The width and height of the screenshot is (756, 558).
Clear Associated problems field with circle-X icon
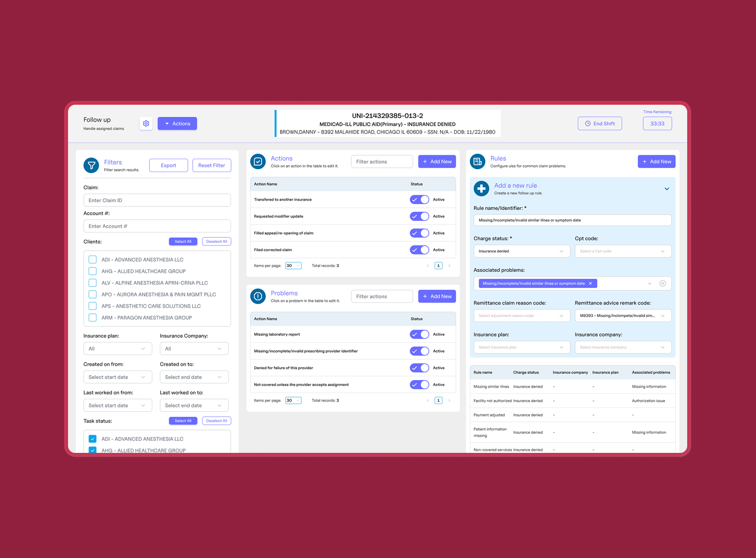click(663, 284)
